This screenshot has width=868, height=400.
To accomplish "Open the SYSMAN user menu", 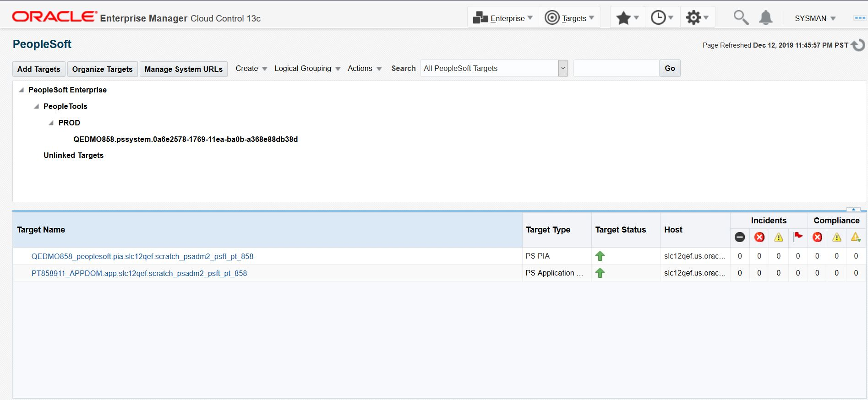I will pyautogui.click(x=815, y=18).
